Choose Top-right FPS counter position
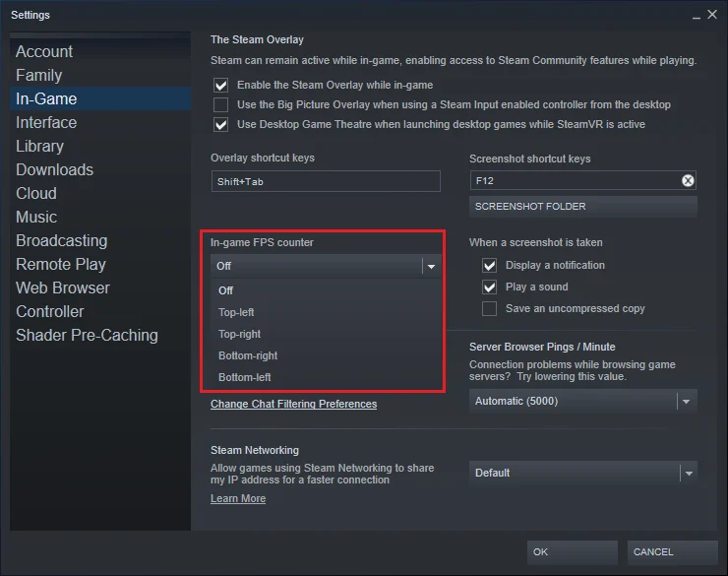The width and height of the screenshot is (728, 576). [326, 334]
